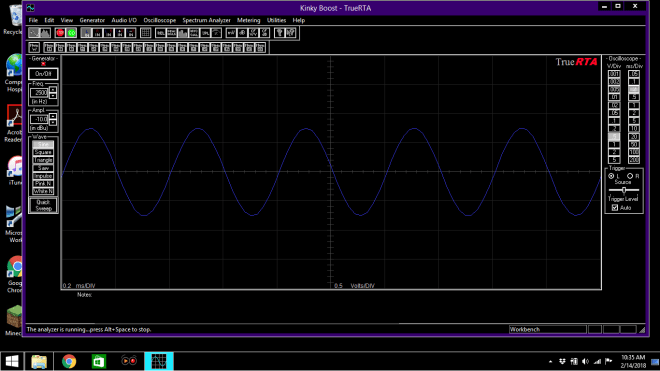Set ms/Div to 100

coord(633,152)
